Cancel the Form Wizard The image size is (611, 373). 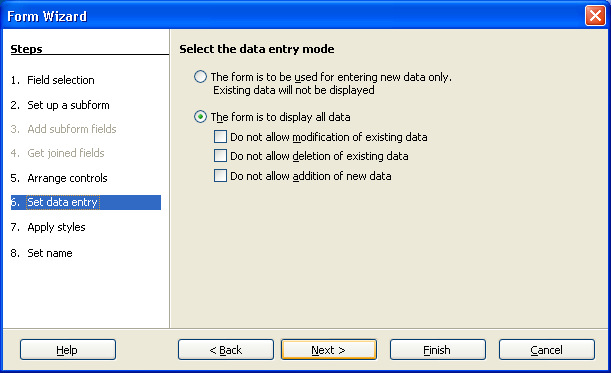coord(547,350)
